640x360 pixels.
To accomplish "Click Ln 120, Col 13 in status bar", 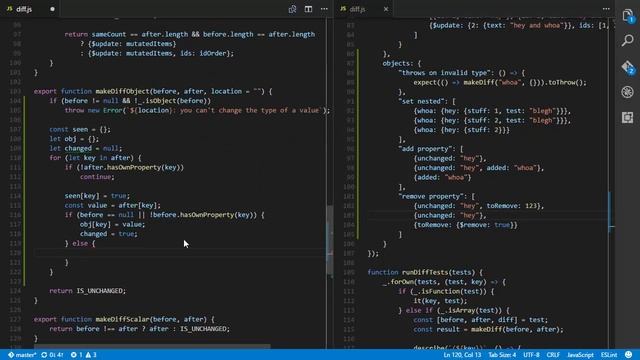I will [462, 355].
